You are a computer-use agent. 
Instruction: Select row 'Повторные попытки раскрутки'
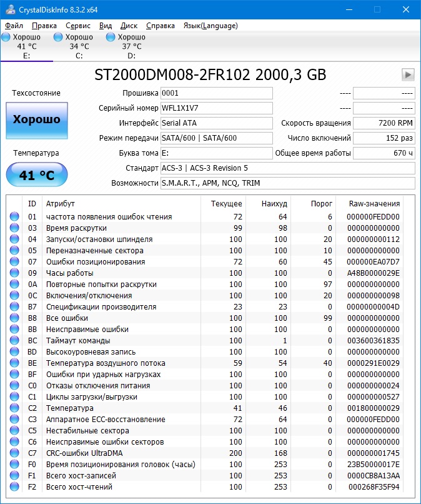tap(206, 284)
